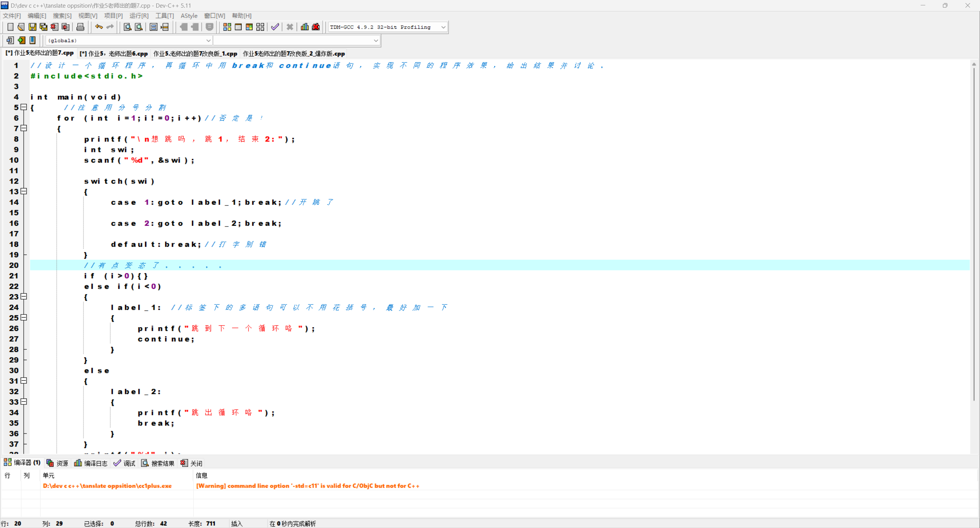Click the Print icon in toolbar

(80, 27)
